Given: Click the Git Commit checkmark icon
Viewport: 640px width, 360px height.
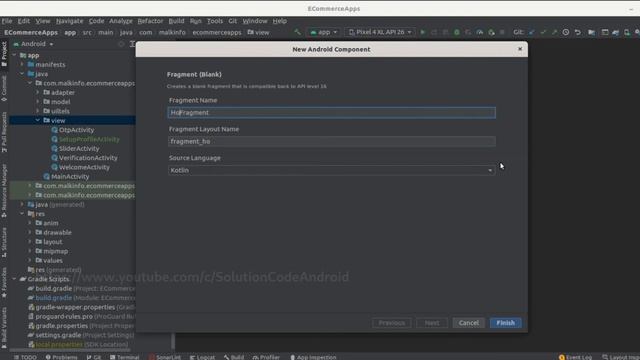Looking at the screenshot, I should (x=543, y=32).
